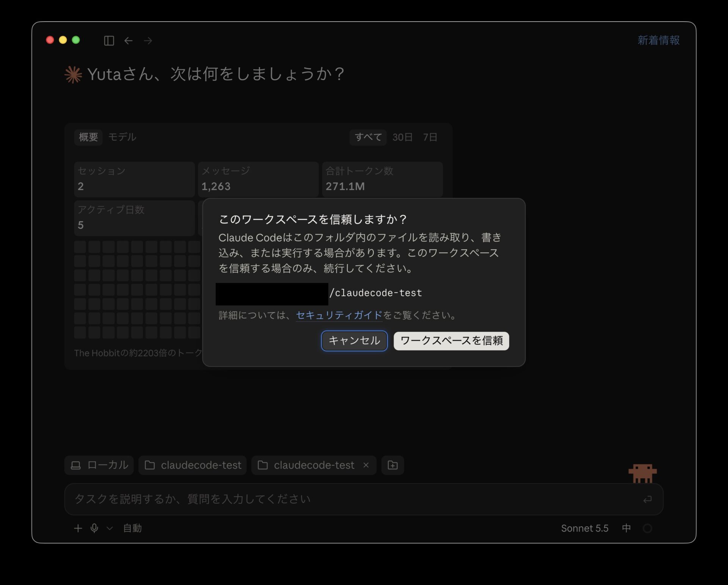Click the セッション stat card
The height and width of the screenshot is (585, 728).
tap(134, 179)
